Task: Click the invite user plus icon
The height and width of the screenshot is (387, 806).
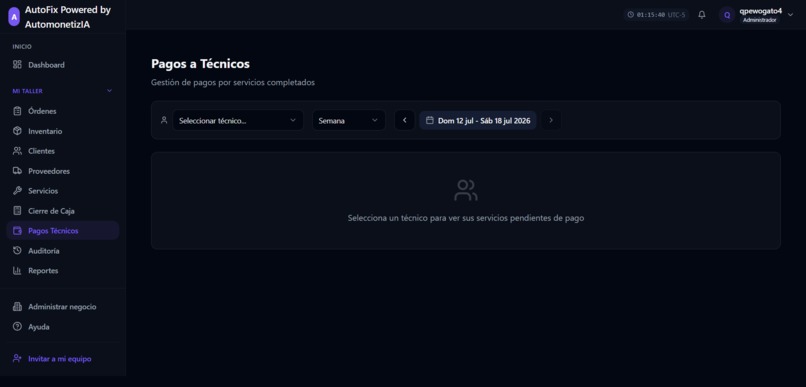Action: pyautogui.click(x=17, y=359)
